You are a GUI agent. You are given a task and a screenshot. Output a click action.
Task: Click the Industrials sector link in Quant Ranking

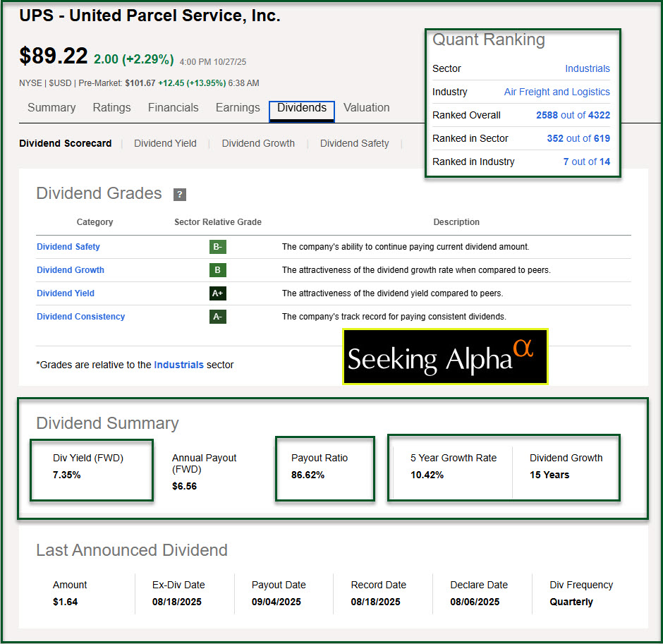(587, 68)
